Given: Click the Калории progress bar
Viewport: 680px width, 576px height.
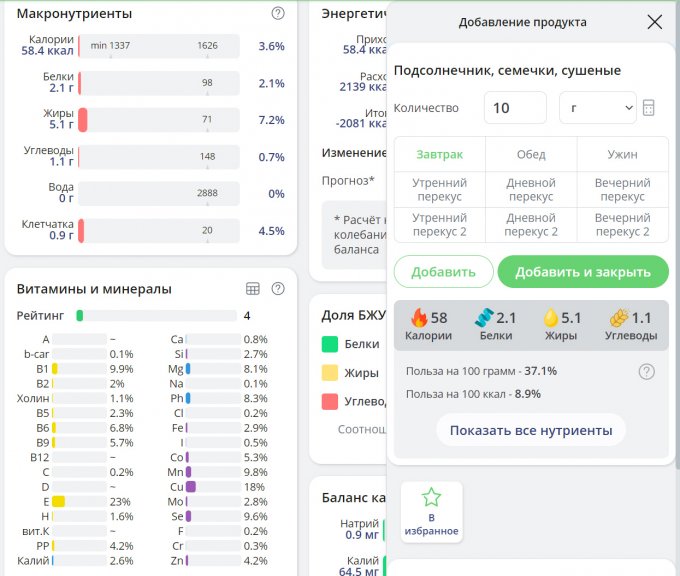Looking at the screenshot, I should 158,46.
